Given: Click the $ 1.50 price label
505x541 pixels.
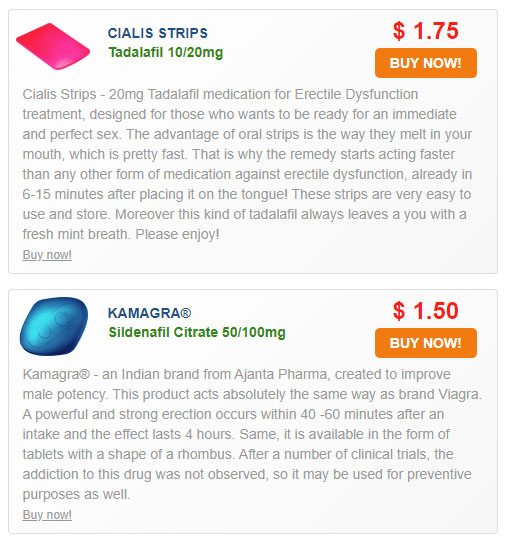Looking at the screenshot, I should tap(426, 311).
